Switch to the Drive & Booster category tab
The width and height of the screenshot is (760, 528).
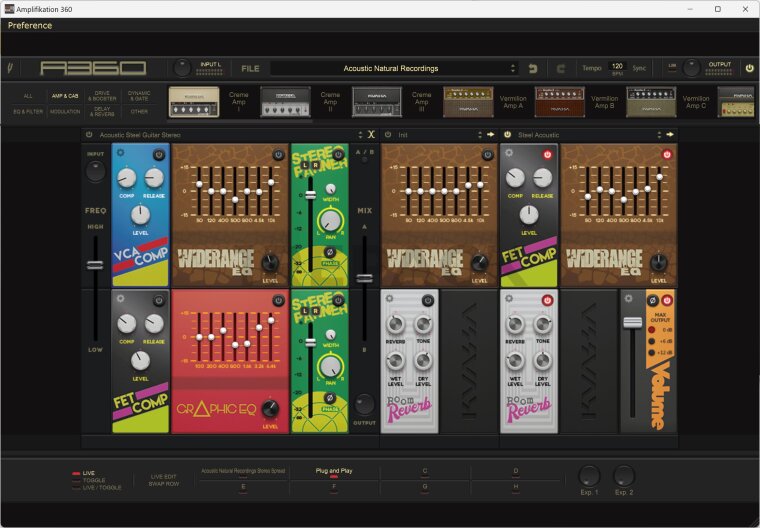102,96
